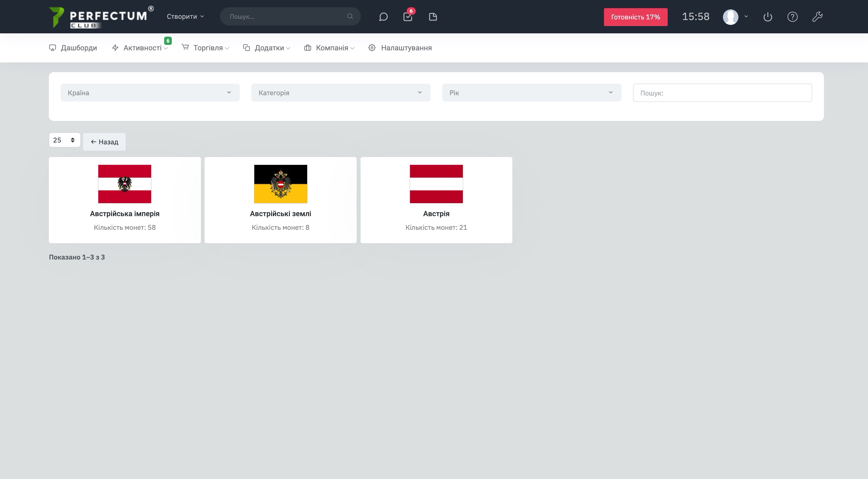
Task: Click the power logout icon
Action: tap(768, 17)
